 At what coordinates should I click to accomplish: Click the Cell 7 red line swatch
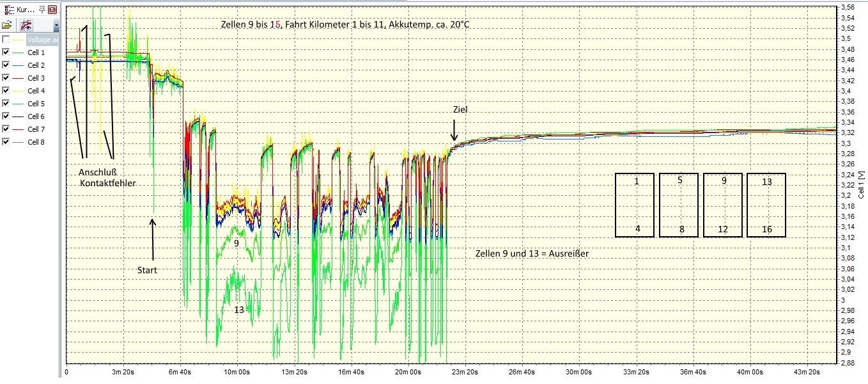coord(18,129)
